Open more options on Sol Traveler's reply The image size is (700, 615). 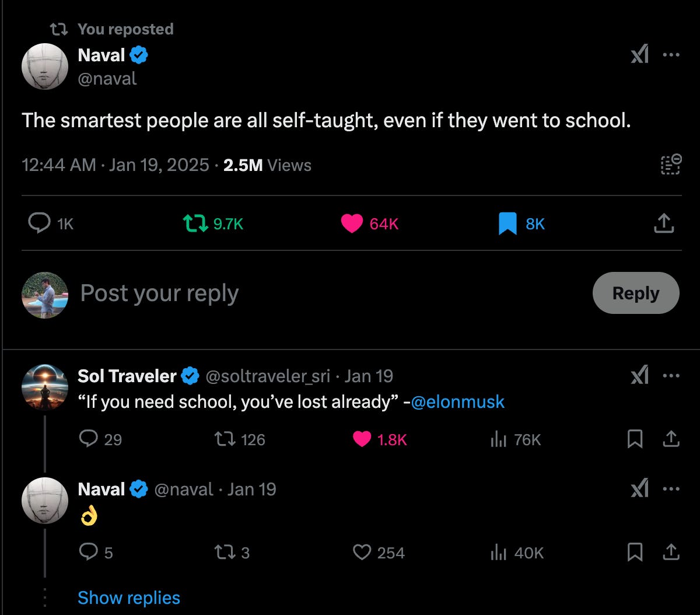pos(671,376)
